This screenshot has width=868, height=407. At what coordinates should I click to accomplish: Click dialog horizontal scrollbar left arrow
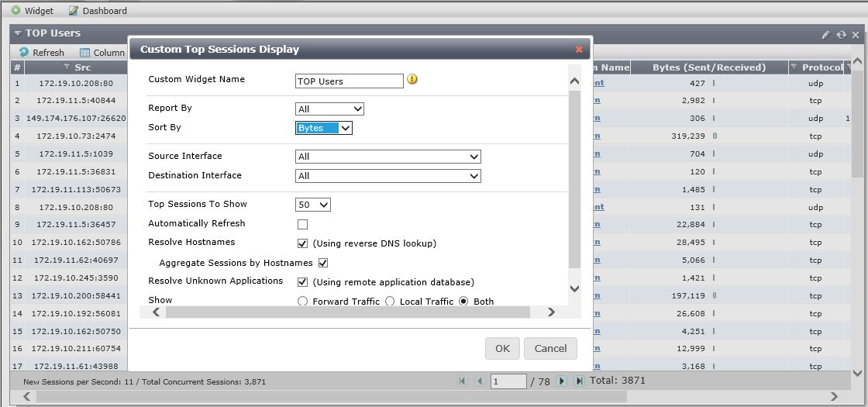point(156,312)
